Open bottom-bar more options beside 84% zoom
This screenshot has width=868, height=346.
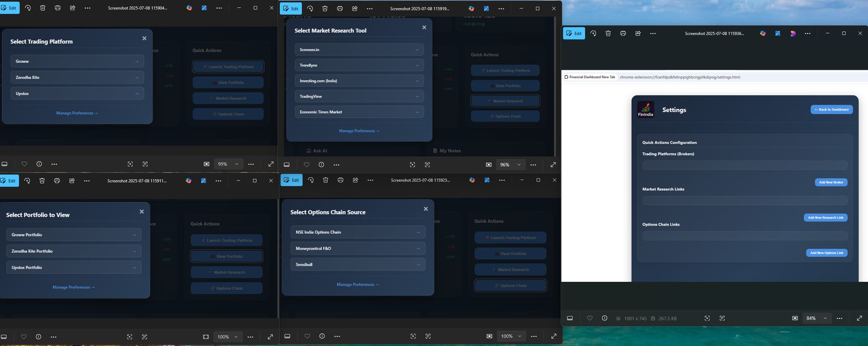click(x=840, y=318)
